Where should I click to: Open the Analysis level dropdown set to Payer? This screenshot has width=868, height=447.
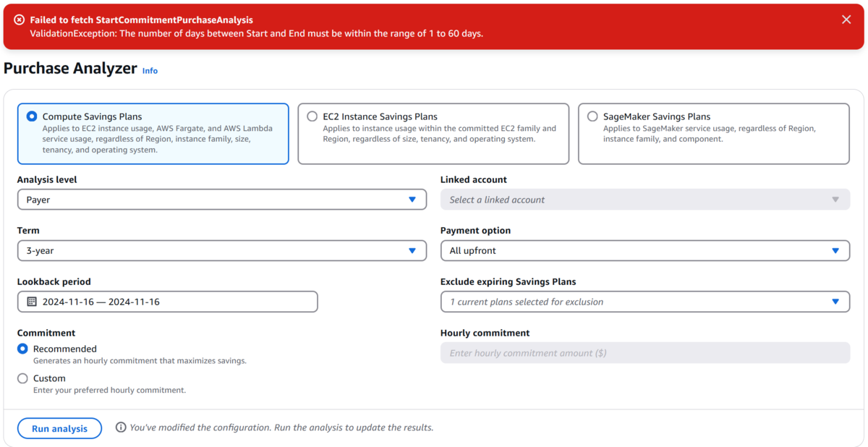point(221,200)
